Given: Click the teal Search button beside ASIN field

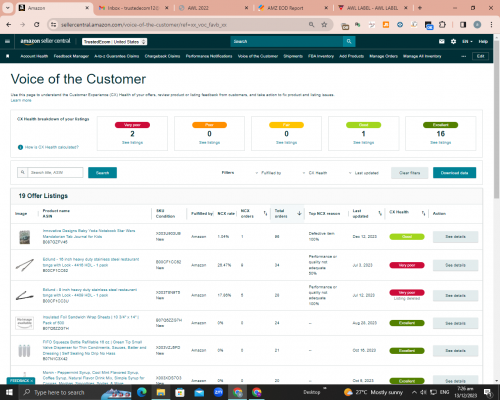Looking at the screenshot, I should click(102, 173).
